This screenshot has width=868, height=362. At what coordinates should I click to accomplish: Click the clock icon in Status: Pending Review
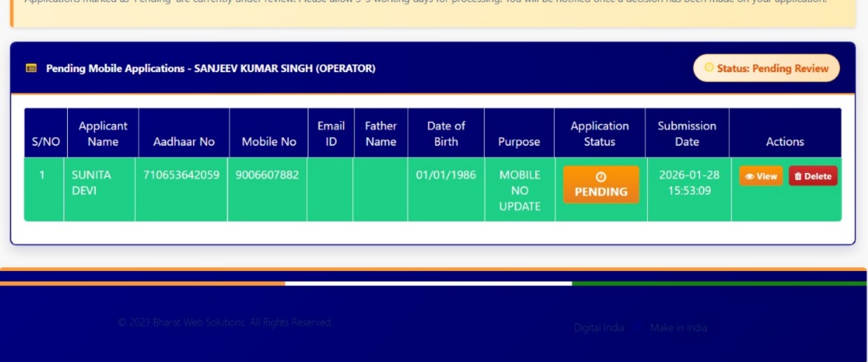click(x=709, y=68)
